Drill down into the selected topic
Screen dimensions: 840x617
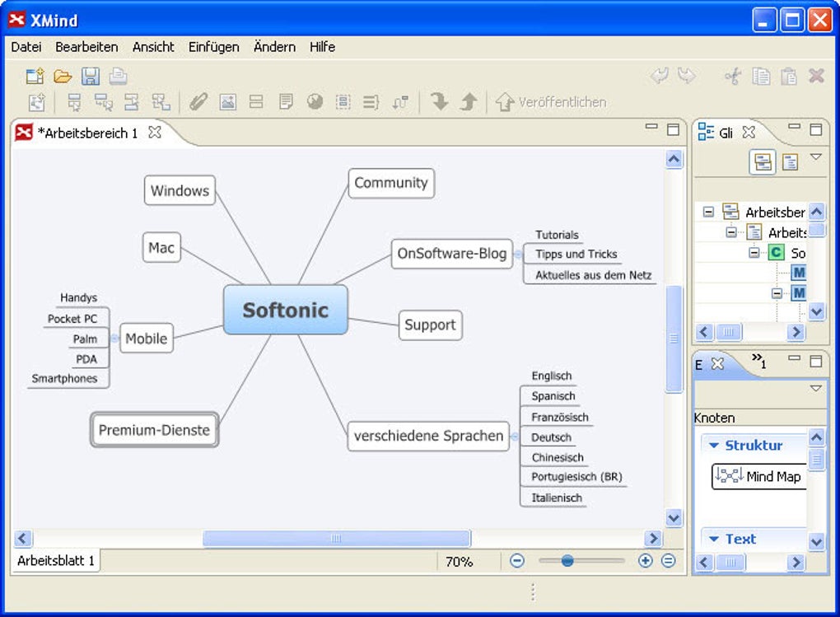(440, 101)
